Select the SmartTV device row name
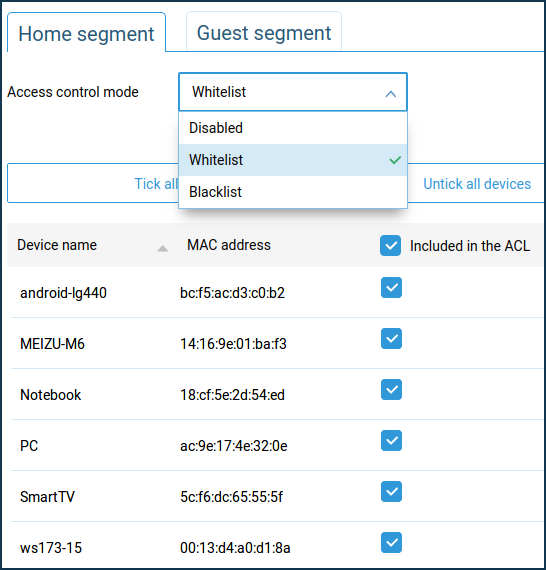The image size is (546, 570). click(48, 497)
